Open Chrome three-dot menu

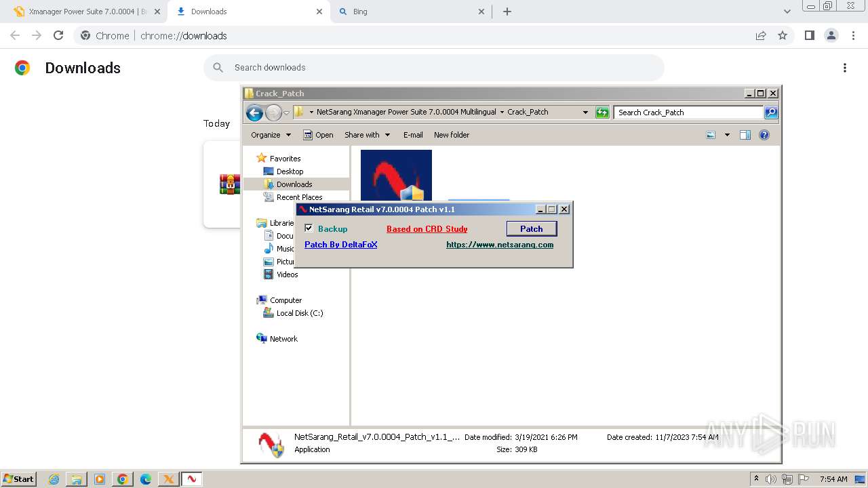point(852,35)
